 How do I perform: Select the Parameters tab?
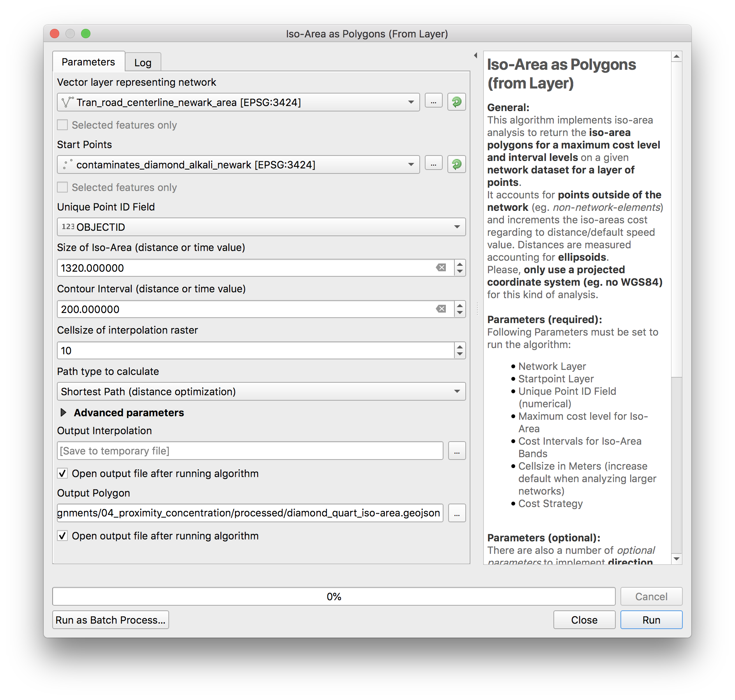pyautogui.click(x=88, y=62)
